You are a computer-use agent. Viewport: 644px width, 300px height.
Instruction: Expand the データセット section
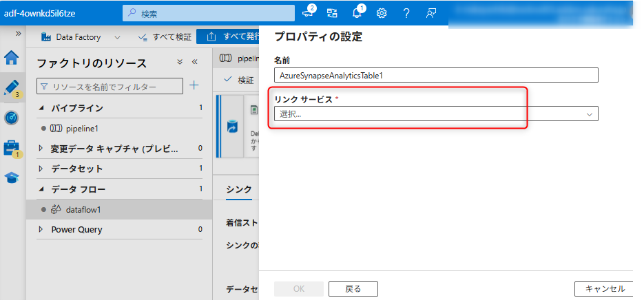point(41,169)
